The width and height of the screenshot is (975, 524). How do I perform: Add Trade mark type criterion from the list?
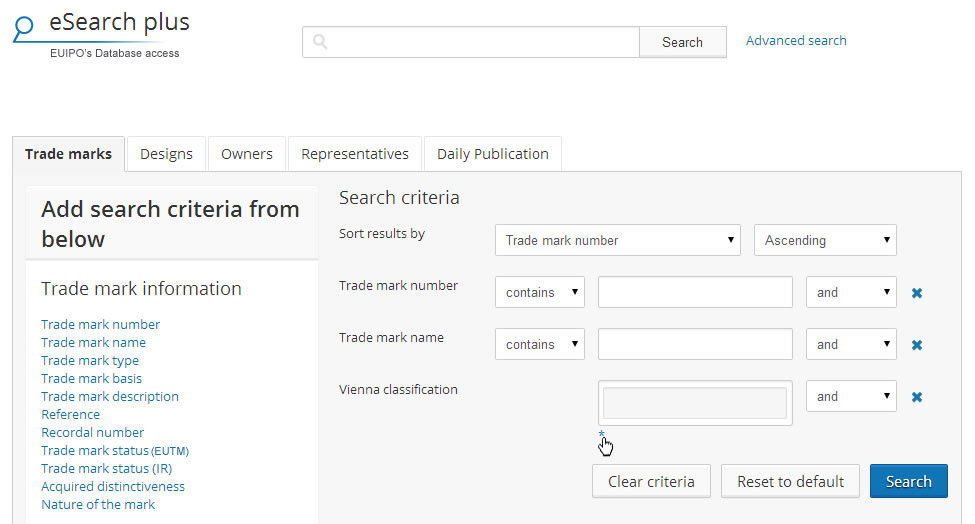click(x=90, y=360)
